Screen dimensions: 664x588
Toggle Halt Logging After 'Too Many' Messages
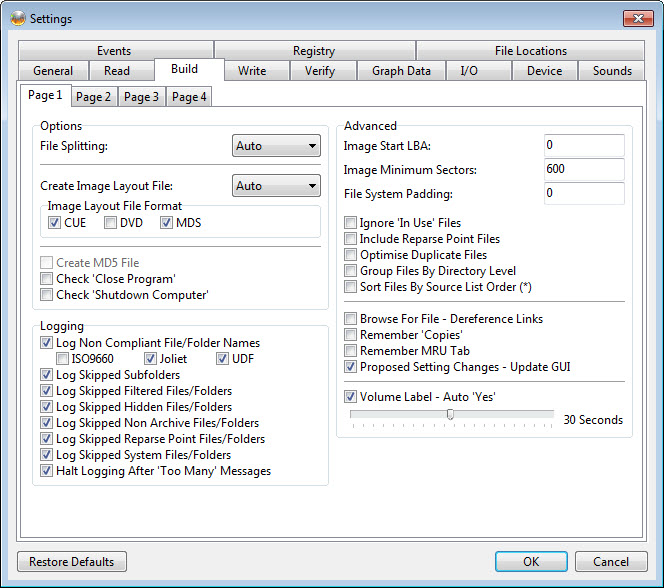point(46,470)
